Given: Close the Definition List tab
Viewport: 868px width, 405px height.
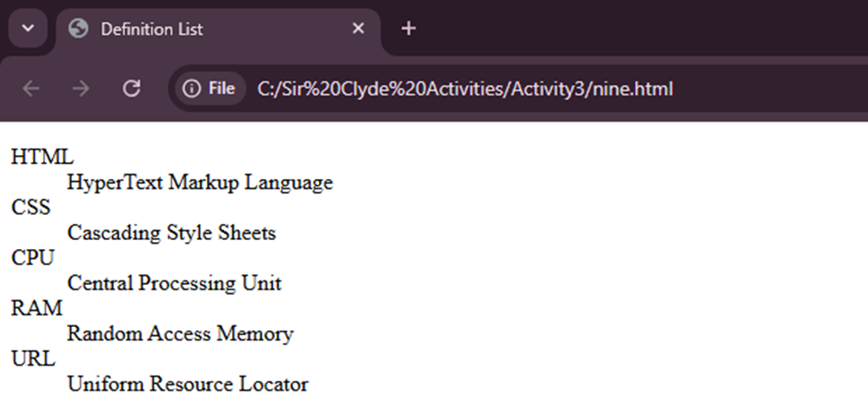Looking at the screenshot, I should pyautogui.click(x=358, y=29).
